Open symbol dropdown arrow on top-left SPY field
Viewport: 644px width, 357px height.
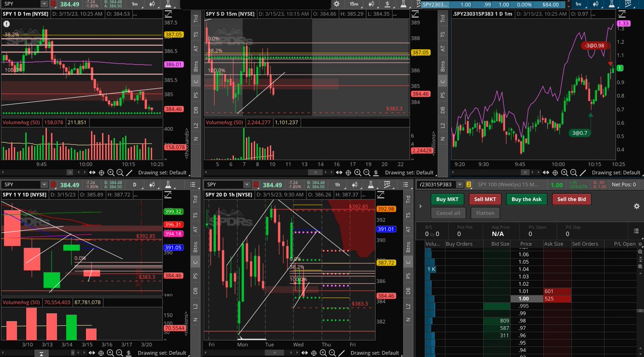click(x=43, y=4)
